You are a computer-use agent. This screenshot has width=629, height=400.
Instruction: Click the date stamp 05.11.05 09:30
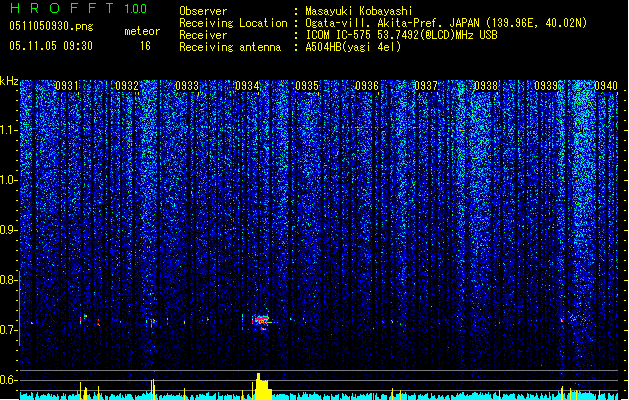[51, 46]
